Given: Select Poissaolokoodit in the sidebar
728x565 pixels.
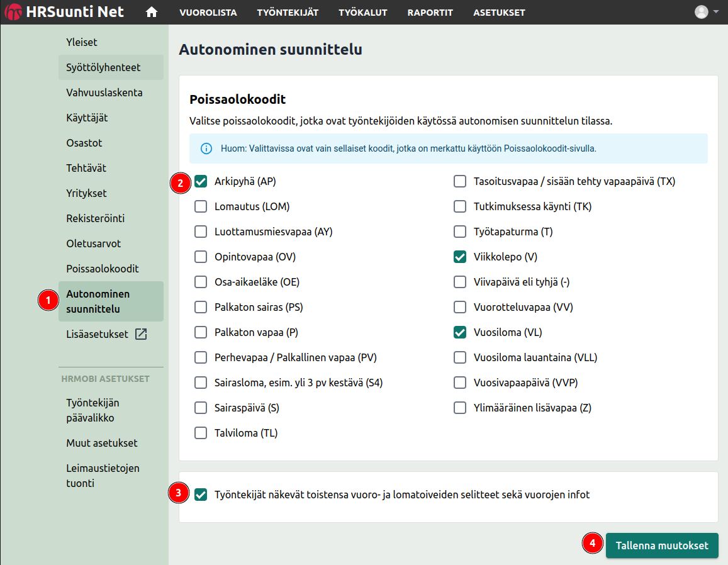Looking at the screenshot, I should (x=111, y=268).
